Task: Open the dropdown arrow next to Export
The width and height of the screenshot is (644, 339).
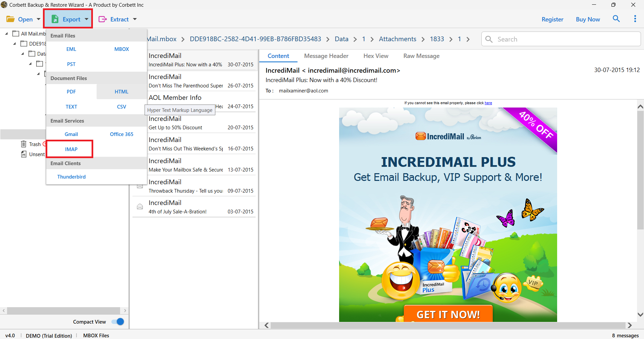Action: [x=87, y=19]
